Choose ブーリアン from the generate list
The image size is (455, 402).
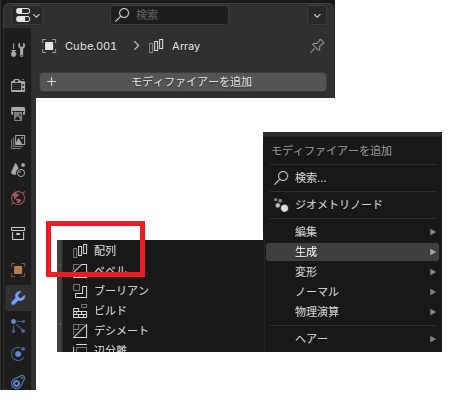(x=111, y=291)
